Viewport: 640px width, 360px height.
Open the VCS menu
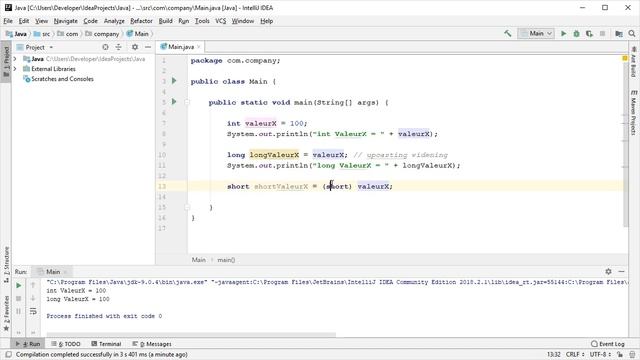click(220, 21)
